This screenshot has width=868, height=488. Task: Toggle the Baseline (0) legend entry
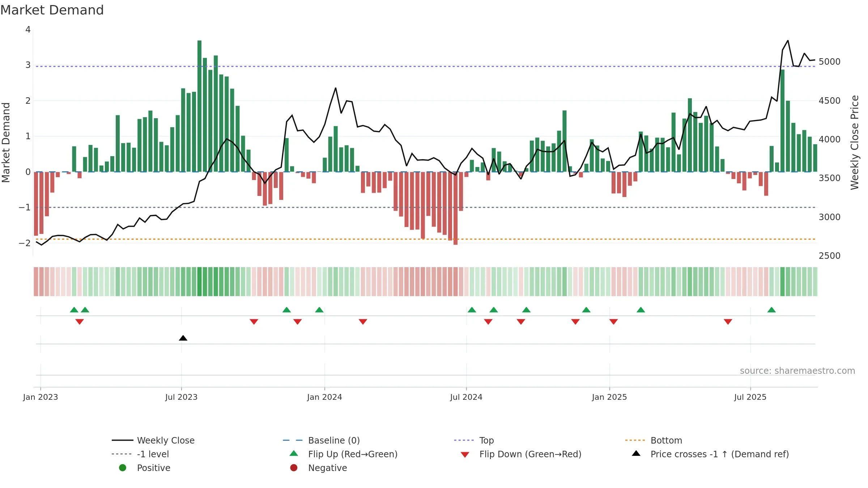click(x=321, y=440)
